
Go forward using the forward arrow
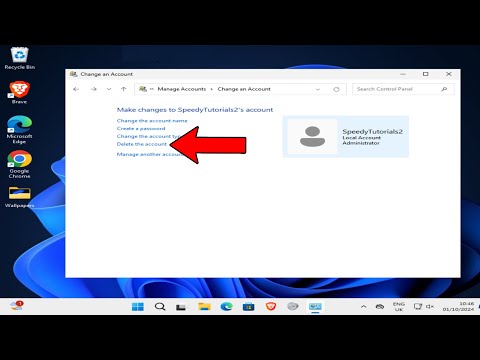94,89
